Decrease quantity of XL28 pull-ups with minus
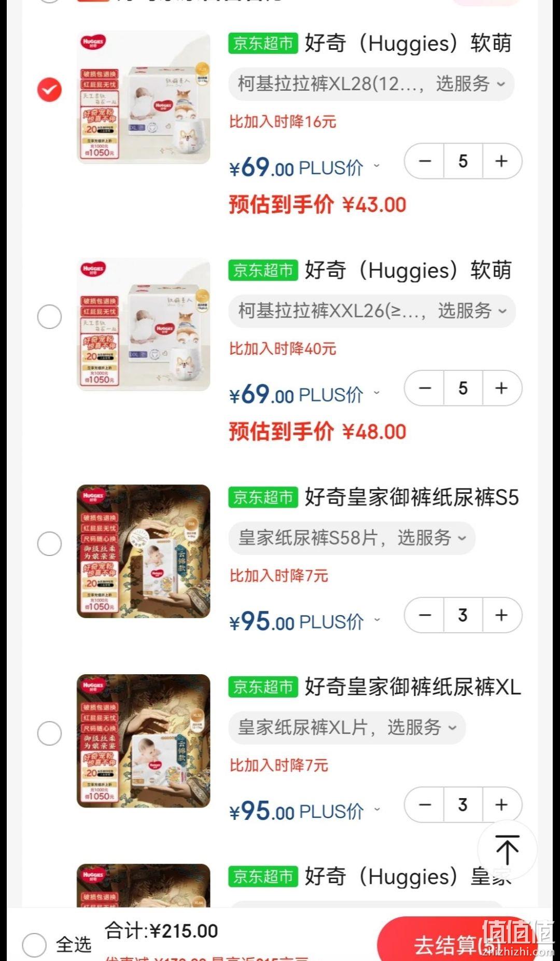This screenshot has height=961, width=560. coord(425,161)
